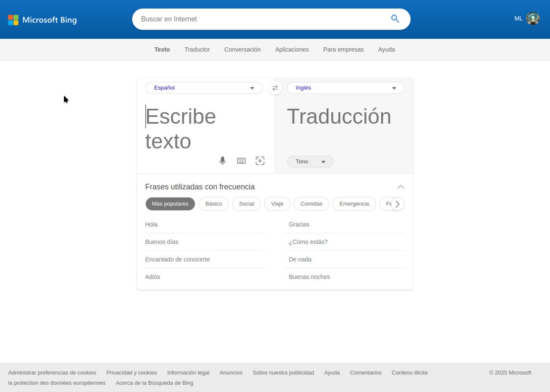This screenshot has height=392, width=550.
Task: Open the image translation camera tool
Action: [260, 160]
